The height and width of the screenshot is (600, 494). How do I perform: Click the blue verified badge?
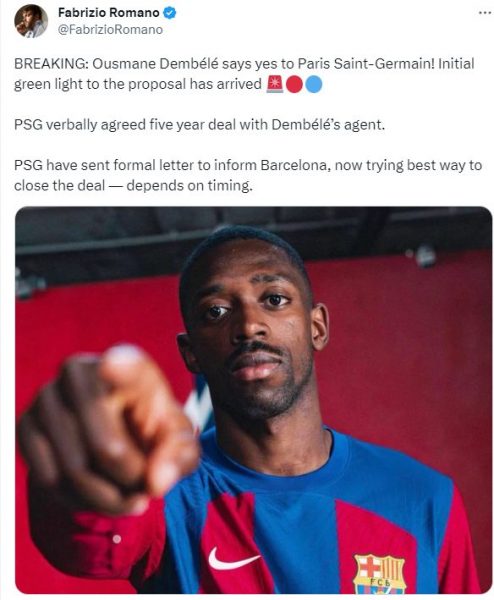click(170, 13)
